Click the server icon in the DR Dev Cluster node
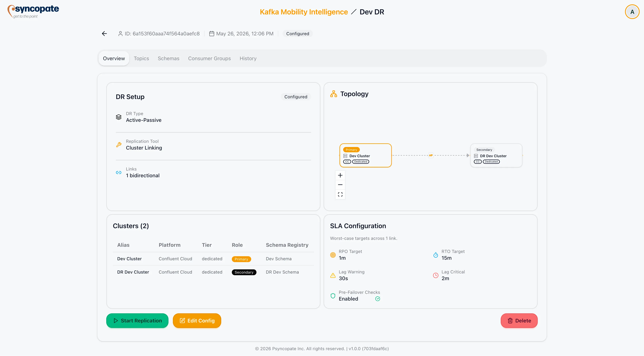Viewport: 644px width, 356px height. (476, 156)
